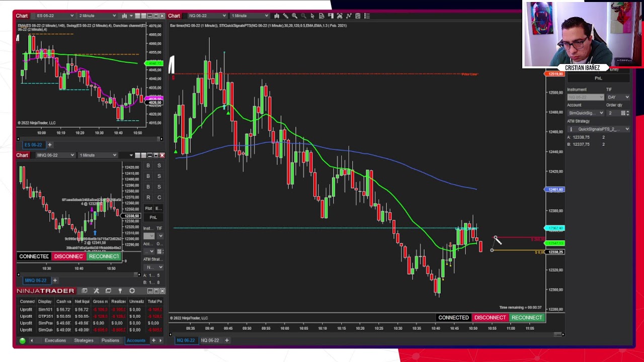Click the ES chart horizontal scrollbar
Image resolution: width=644 pixels, height=362 pixels.
(90, 138)
